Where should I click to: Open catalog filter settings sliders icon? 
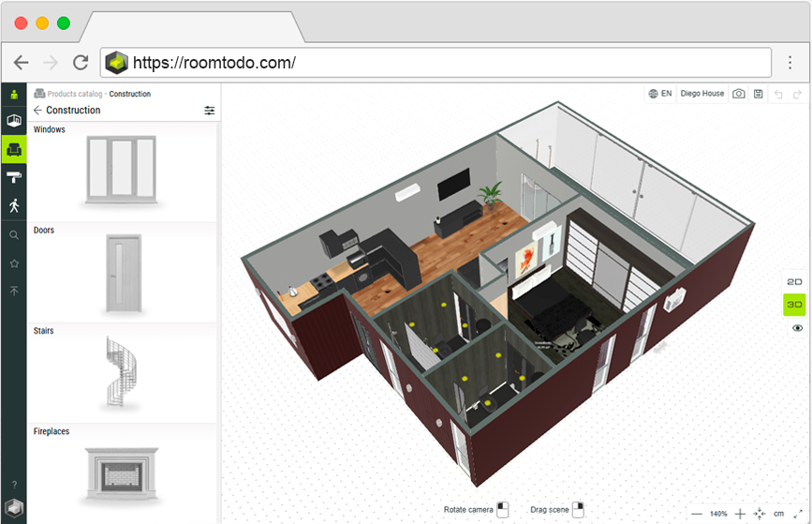(x=209, y=111)
